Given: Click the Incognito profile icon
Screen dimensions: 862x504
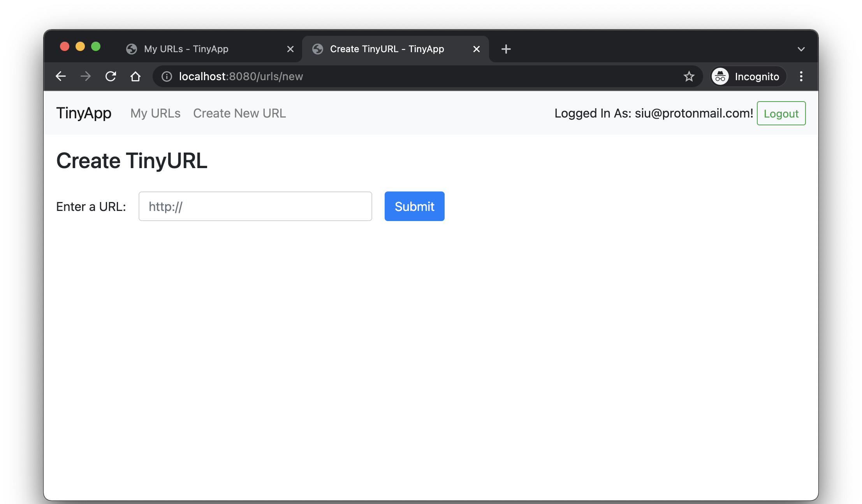Looking at the screenshot, I should tap(720, 77).
